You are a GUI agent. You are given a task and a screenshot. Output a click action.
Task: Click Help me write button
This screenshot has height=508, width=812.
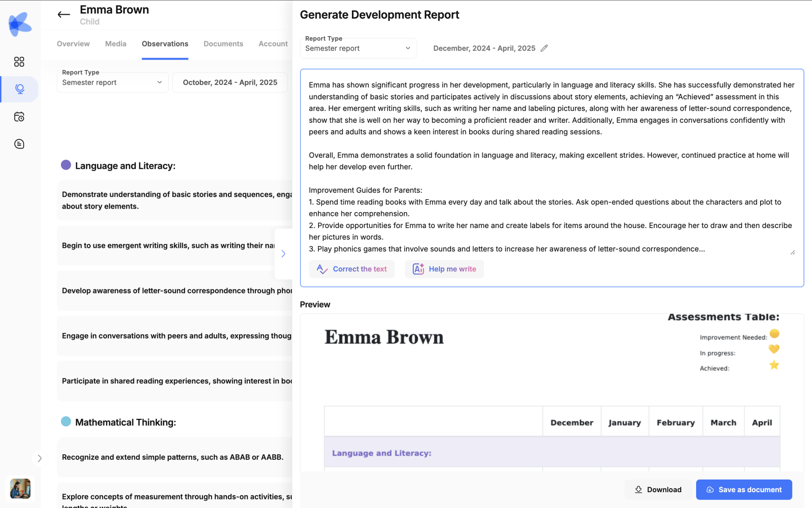(x=444, y=269)
